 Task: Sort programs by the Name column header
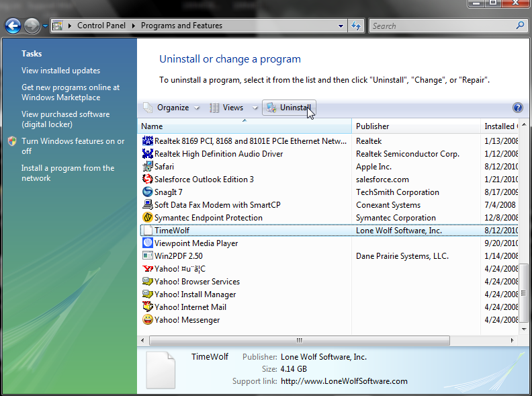point(152,126)
